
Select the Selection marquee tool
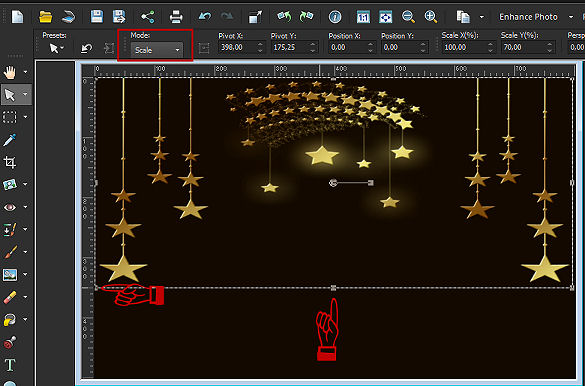tap(10, 117)
